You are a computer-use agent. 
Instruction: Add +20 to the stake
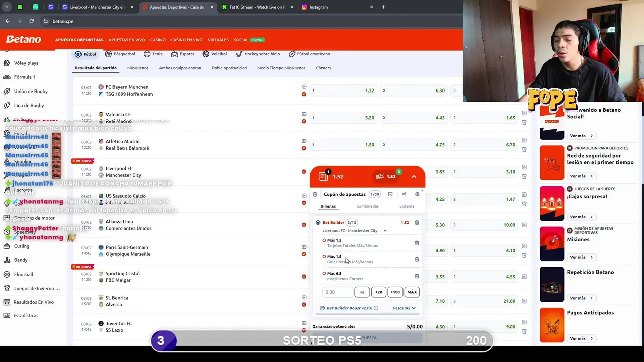[378, 292]
